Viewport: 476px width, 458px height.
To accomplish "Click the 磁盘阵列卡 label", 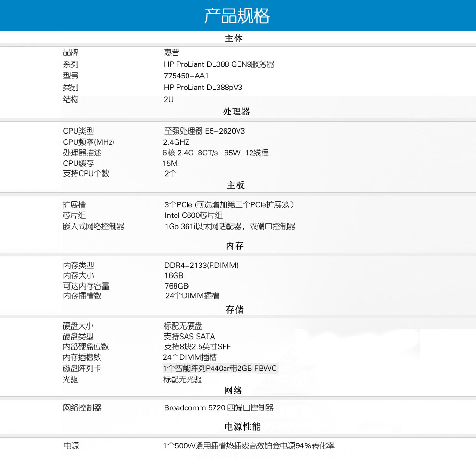I will tap(82, 369).
